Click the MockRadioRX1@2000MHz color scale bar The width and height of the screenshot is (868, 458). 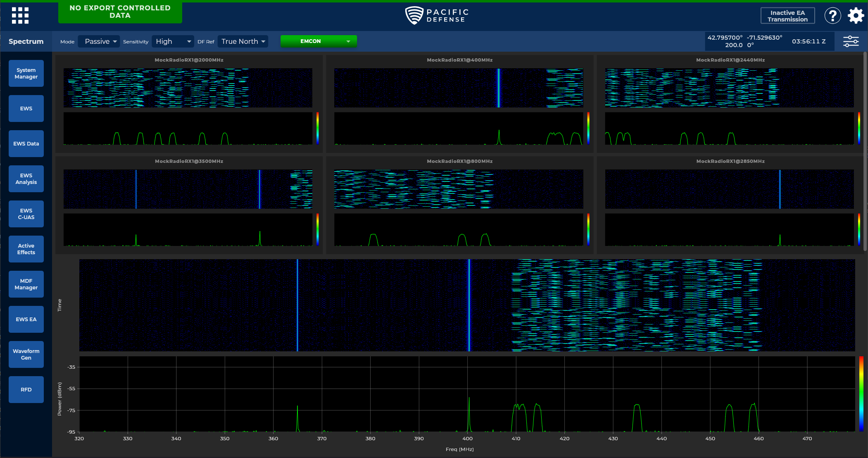[x=317, y=128]
